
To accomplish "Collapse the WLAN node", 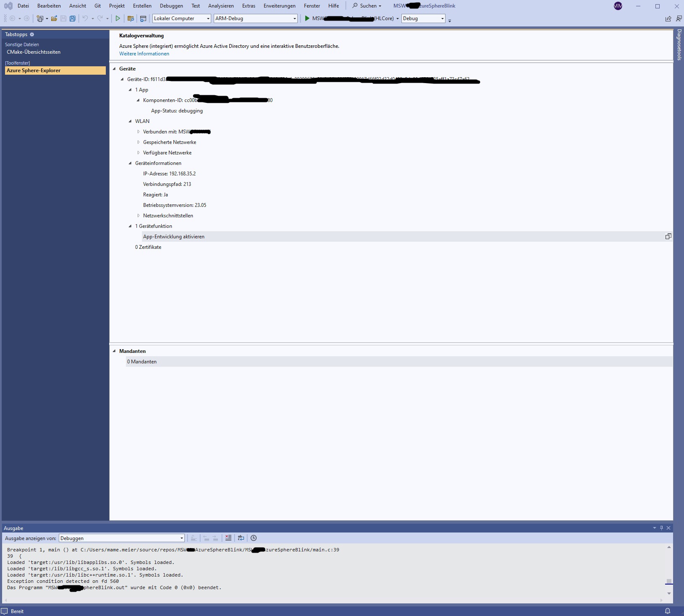I will click(x=130, y=121).
